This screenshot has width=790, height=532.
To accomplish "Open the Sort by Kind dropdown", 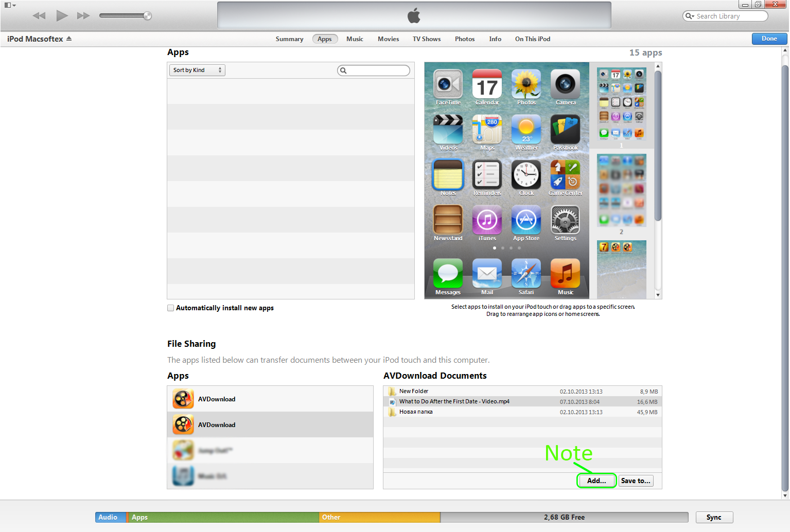I will [197, 70].
